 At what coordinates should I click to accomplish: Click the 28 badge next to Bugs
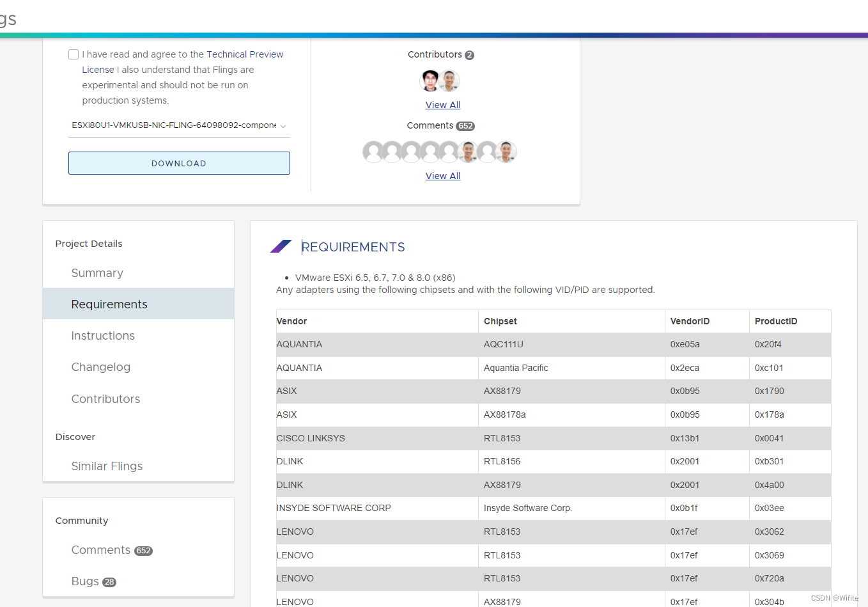pyautogui.click(x=109, y=582)
